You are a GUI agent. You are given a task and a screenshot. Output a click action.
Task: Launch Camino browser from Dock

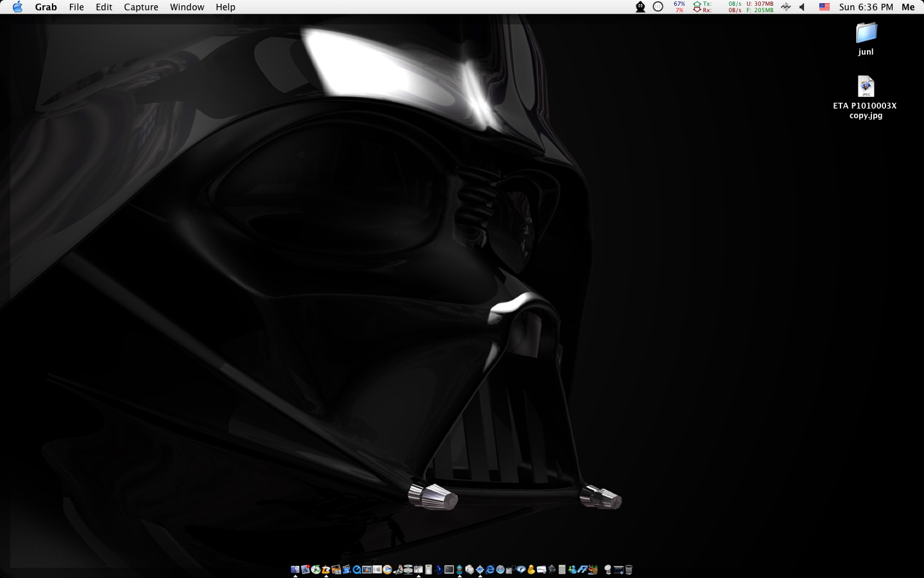[x=480, y=570]
